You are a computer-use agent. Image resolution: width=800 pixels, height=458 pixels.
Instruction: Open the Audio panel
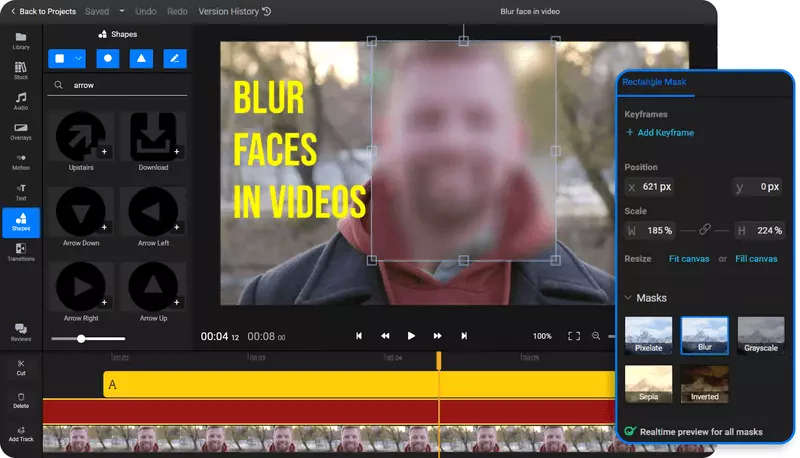(21, 101)
